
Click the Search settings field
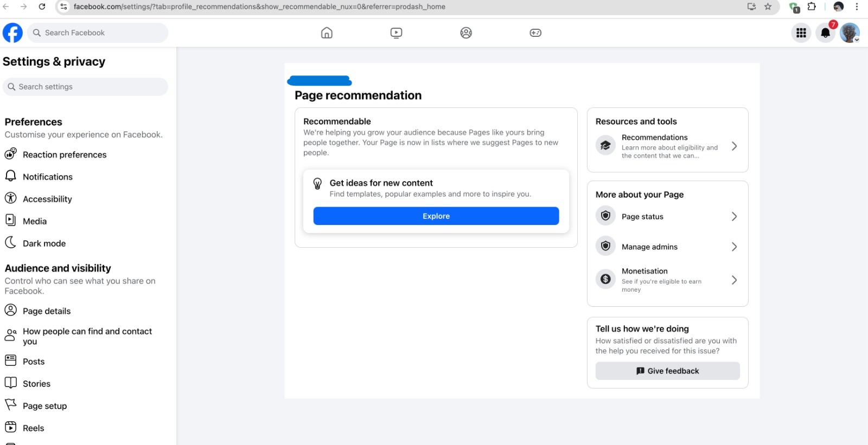pos(86,87)
